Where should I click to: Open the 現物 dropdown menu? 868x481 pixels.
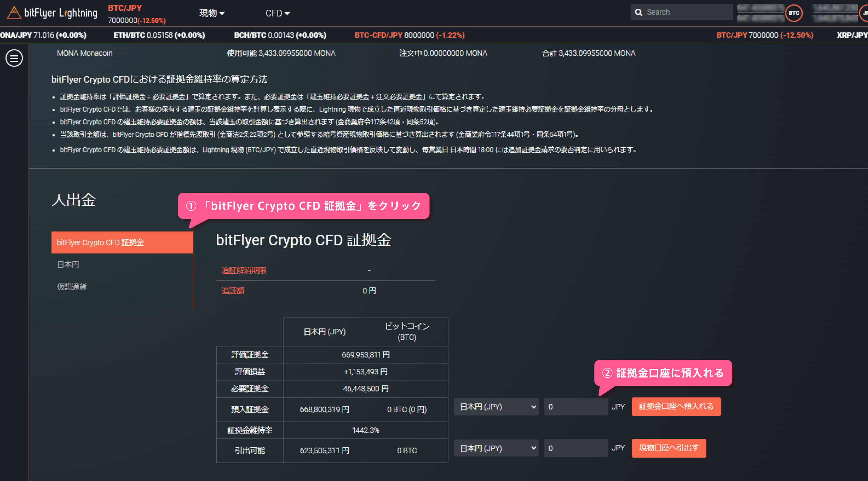point(212,13)
